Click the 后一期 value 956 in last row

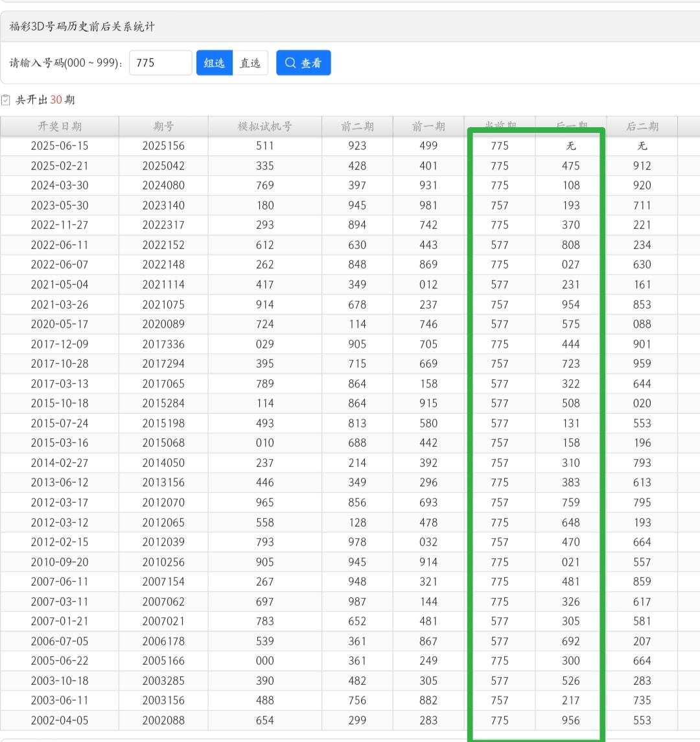point(571,720)
